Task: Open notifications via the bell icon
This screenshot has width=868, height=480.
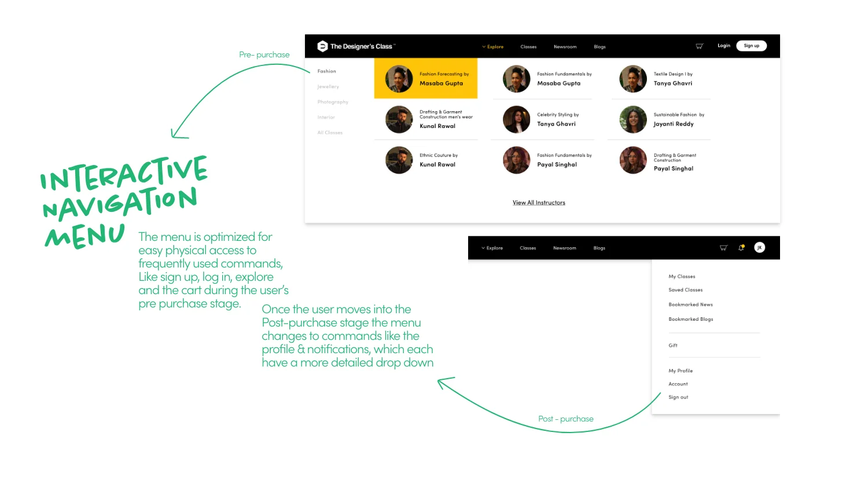Action: [x=741, y=247]
